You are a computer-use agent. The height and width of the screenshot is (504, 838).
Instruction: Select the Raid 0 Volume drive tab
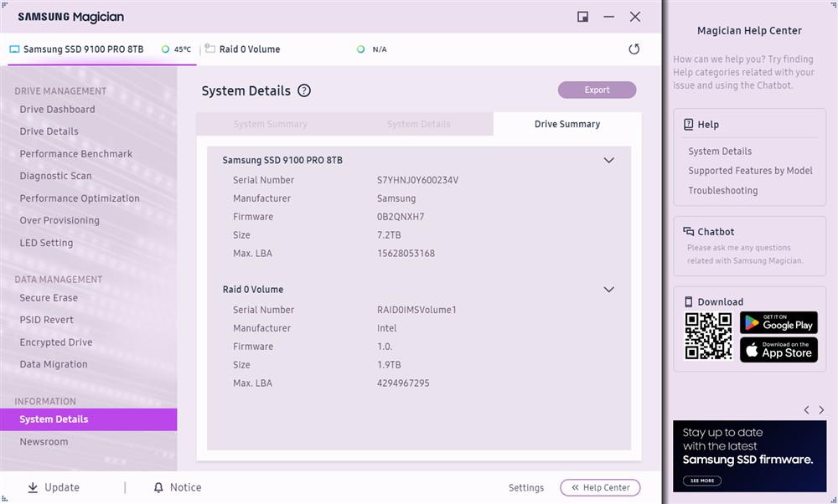point(250,49)
